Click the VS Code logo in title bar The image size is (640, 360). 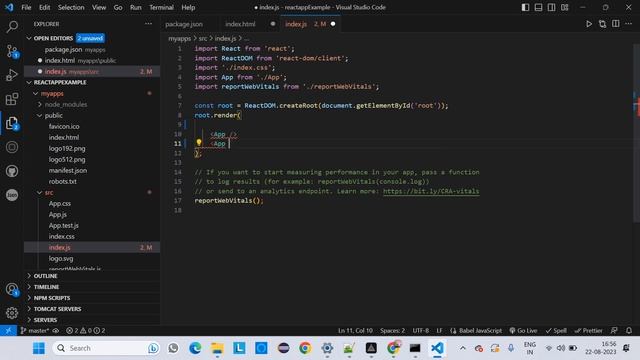(9, 7)
